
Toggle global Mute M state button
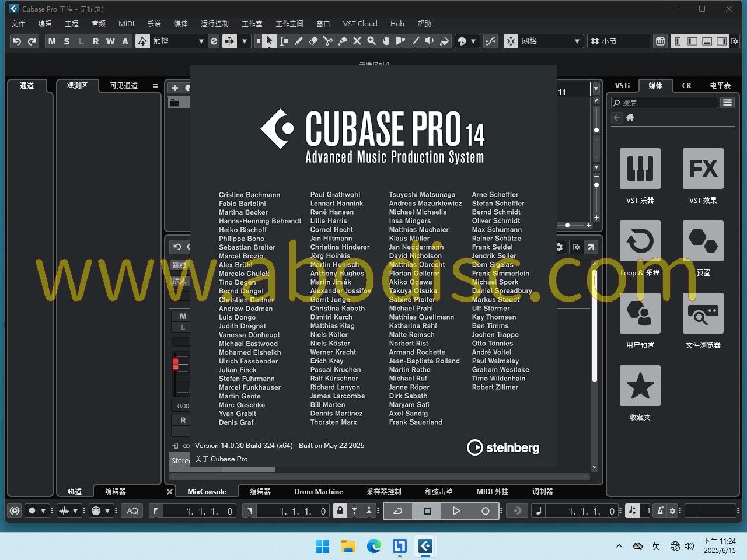pyautogui.click(x=53, y=41)
